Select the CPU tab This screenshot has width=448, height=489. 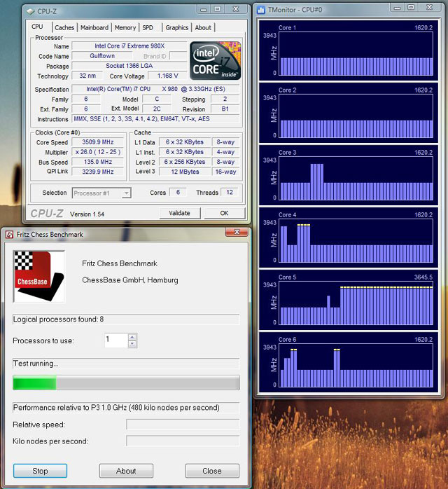click(37, 27)
